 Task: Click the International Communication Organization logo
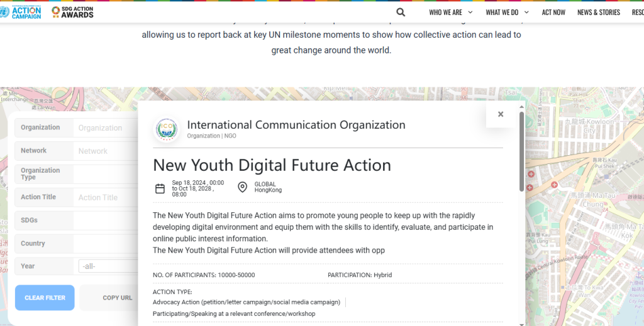click(167, 129)
